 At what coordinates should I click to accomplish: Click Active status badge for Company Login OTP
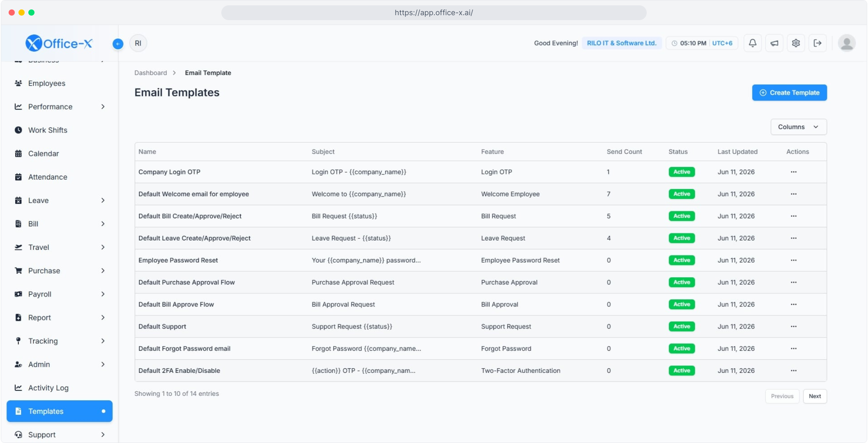[682, 172]
